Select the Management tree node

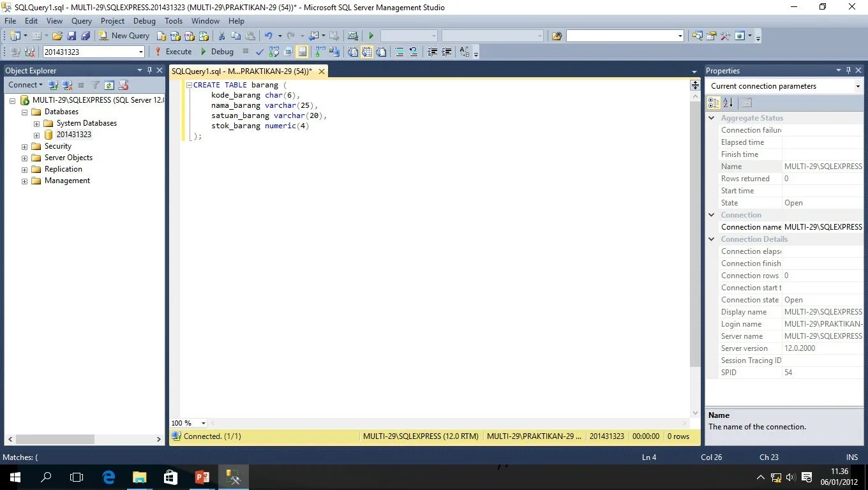tap(67, 181)
